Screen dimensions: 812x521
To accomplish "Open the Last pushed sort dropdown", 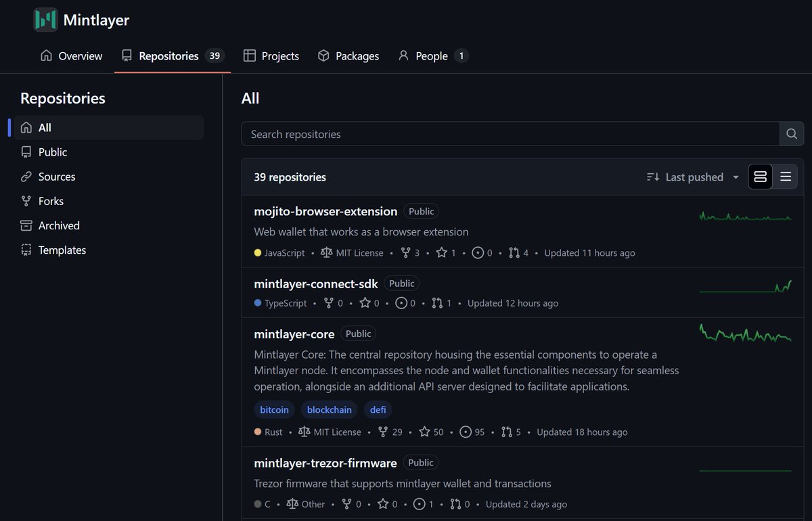I will [694, 177].
